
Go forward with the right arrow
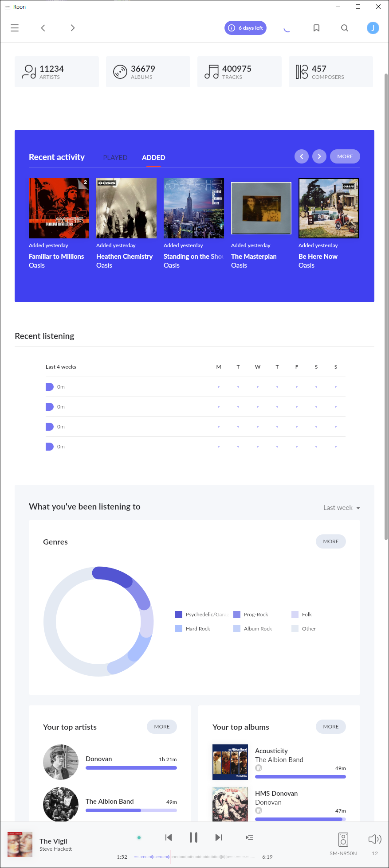click(x=73, y=28)
